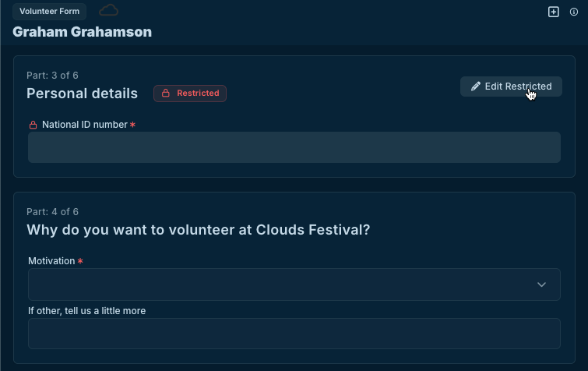
Task: Click the Clouds Festival question heading
Action: (x=198, y=230)
